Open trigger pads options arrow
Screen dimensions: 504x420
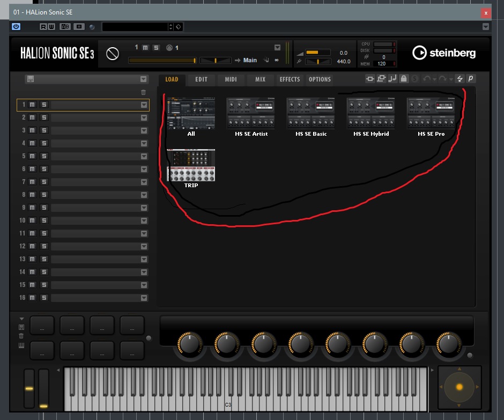[x=21, y=319]
